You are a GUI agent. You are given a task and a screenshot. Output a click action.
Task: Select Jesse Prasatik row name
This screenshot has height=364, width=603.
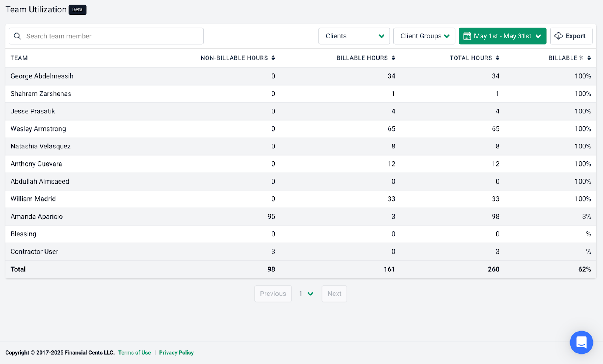click(33, 112)
